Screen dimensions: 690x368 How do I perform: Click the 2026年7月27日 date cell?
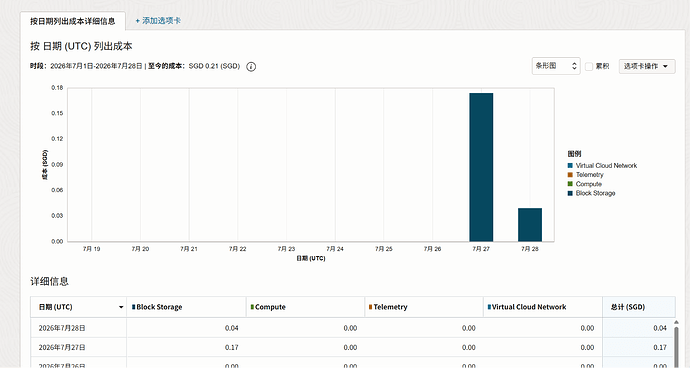click(78, 347)
